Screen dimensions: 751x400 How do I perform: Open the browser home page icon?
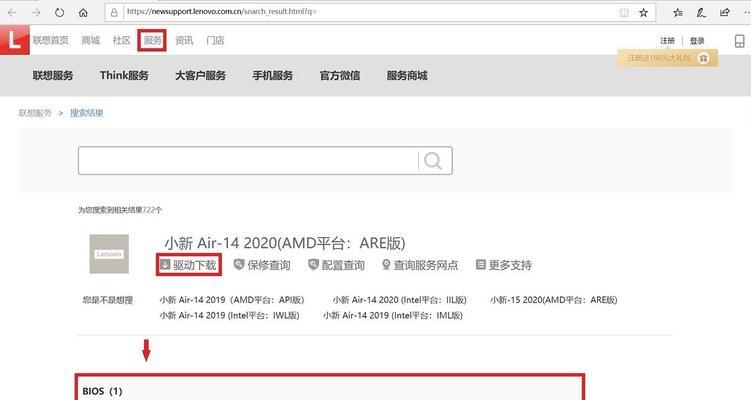point(83,12)
